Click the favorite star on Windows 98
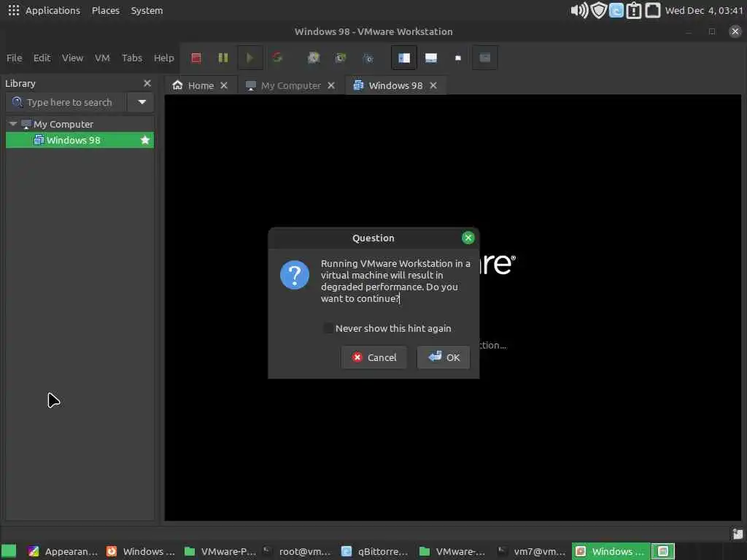This screenshot has width=747, height=560. point(145,140)
